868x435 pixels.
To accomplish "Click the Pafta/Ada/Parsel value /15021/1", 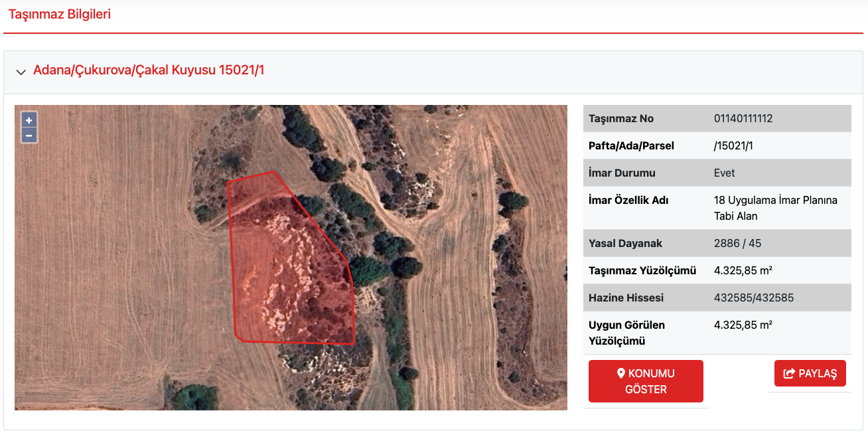I will [x=733, y=145].
